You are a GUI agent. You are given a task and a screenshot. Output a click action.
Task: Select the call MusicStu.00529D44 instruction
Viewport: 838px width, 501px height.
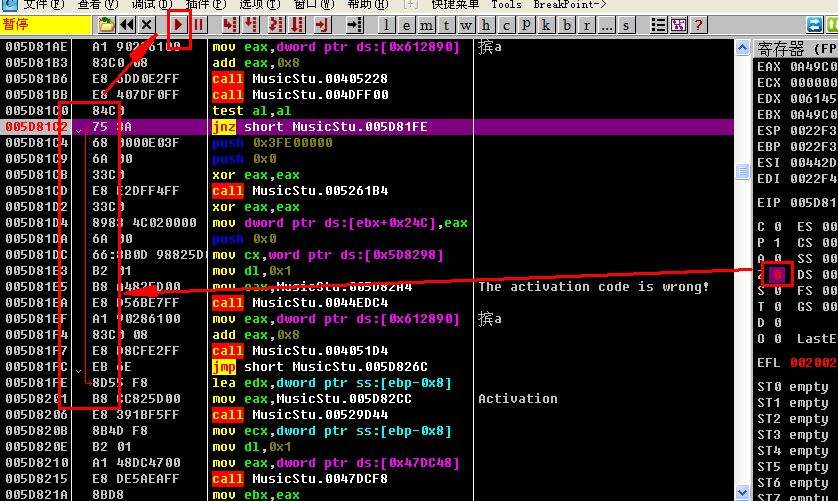pyautogui.click(x=300, y=414)
